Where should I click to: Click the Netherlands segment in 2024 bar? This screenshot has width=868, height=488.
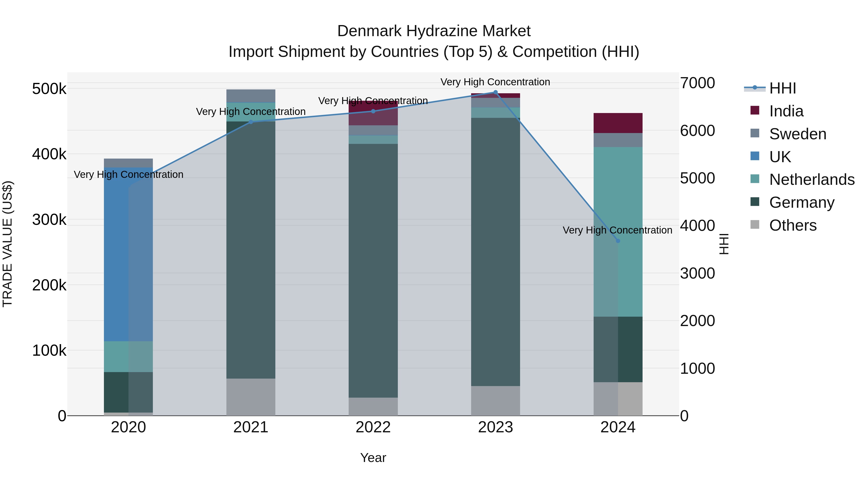point(618,232)
